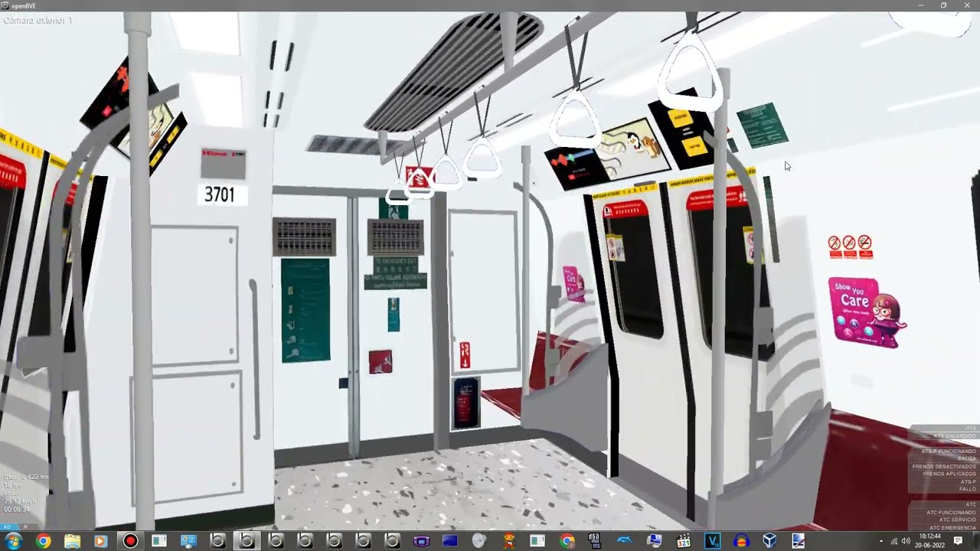Viewport: 980px width, 551px height.
Task: Click the red record button taskbar icon
Action: pyautogui.click(x=130, y=541)
